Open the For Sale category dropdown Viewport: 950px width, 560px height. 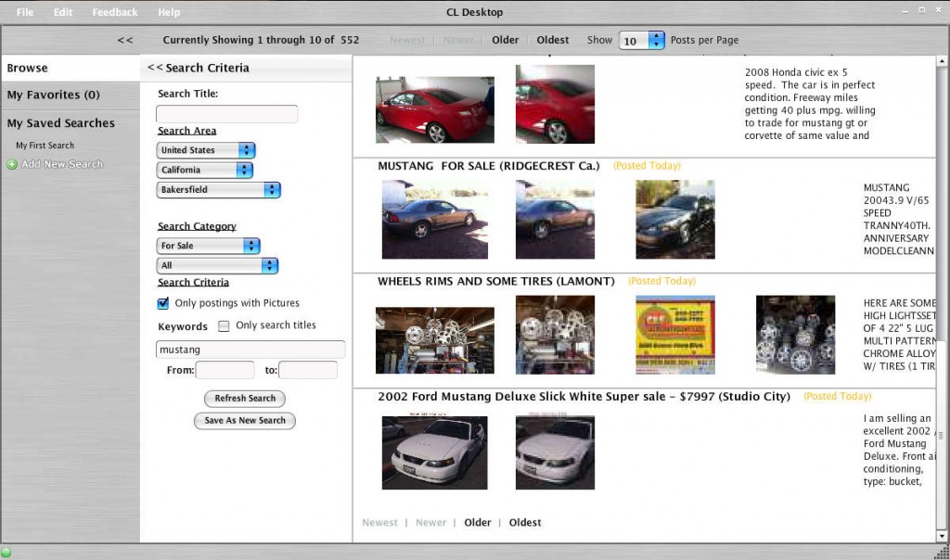pos(249,246)
